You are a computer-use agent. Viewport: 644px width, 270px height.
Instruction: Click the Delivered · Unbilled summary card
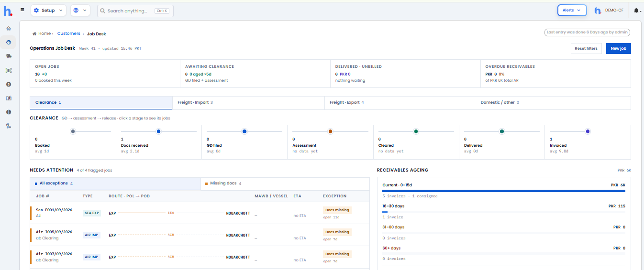point(405,74)
